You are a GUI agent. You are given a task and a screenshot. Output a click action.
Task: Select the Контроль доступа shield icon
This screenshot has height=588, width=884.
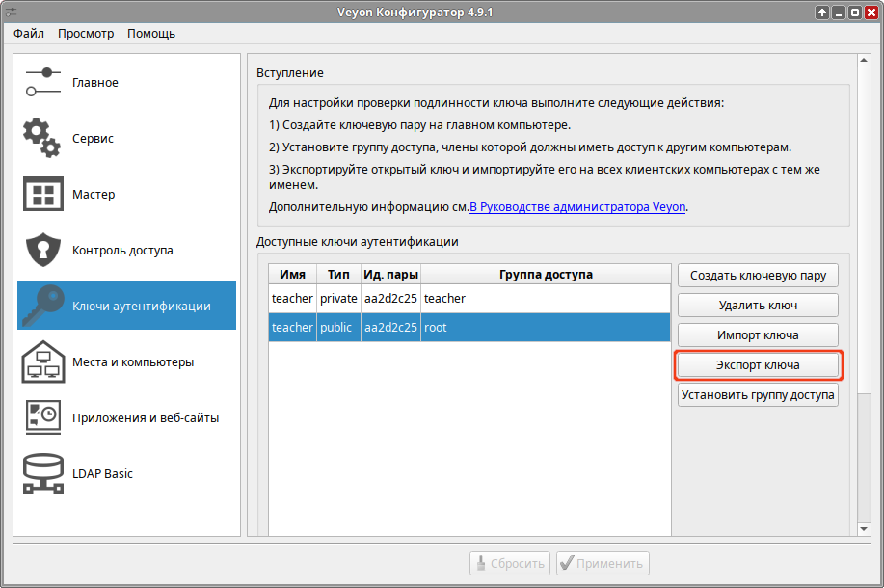click(42, 250)
